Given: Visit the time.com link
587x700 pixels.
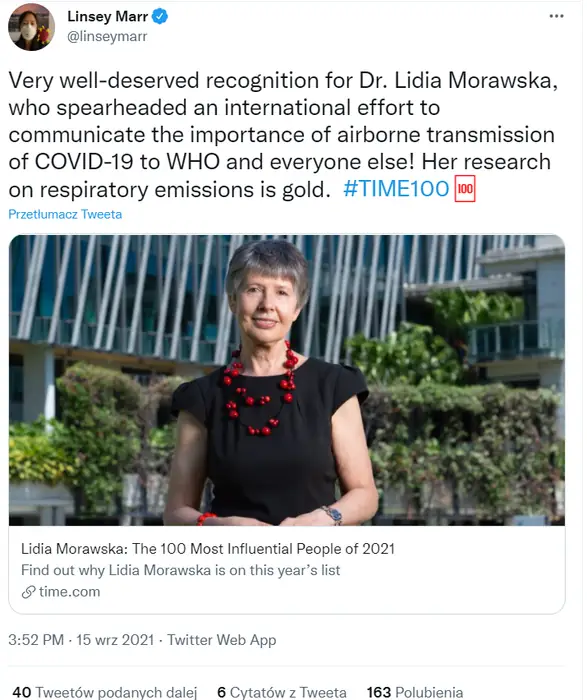Looking at the screenshot, I should tap(69, 592).
